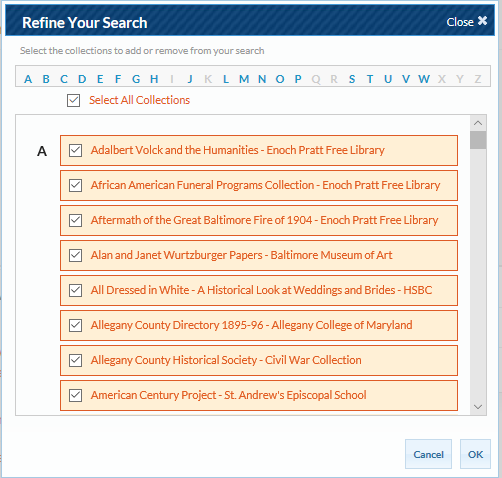Jump to letter B in alphabet index

coord(46,79)
